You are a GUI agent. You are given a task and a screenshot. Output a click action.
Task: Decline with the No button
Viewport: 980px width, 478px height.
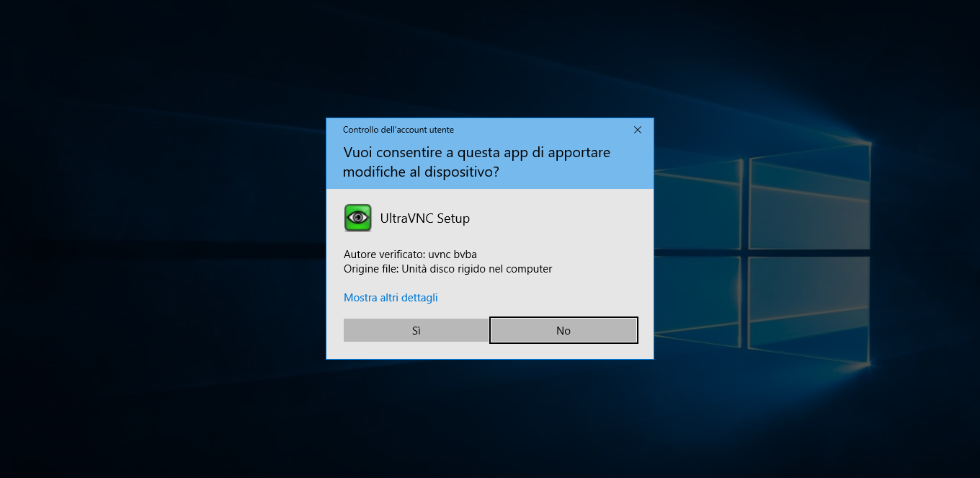coord(563,330)
